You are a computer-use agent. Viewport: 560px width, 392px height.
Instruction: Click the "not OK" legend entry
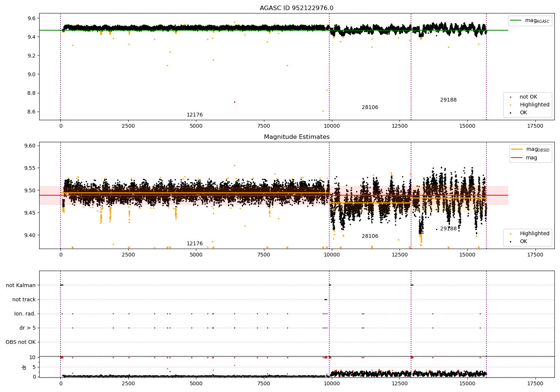point(528,97)
